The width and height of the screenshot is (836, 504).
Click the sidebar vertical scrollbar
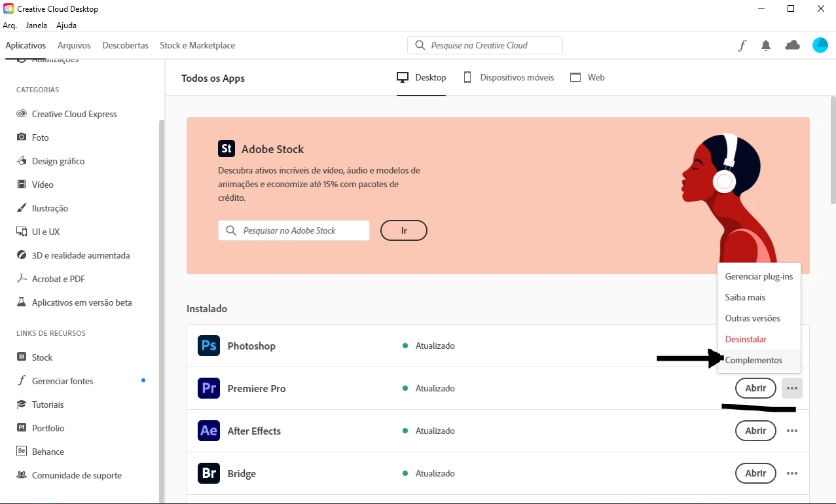162,311
